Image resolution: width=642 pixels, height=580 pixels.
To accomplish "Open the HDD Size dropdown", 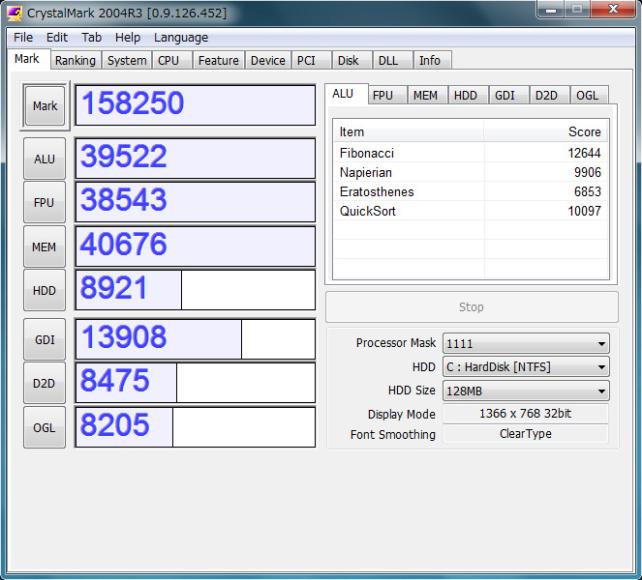I will [525, 391].
